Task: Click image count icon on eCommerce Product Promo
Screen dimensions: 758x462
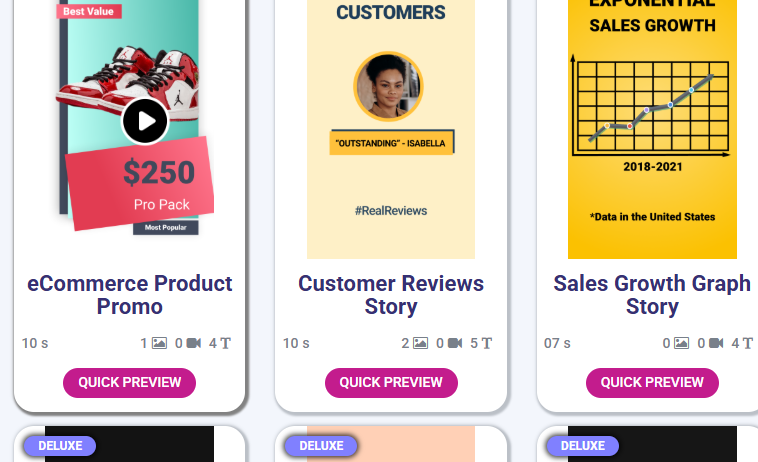Action: coord(159,343)
